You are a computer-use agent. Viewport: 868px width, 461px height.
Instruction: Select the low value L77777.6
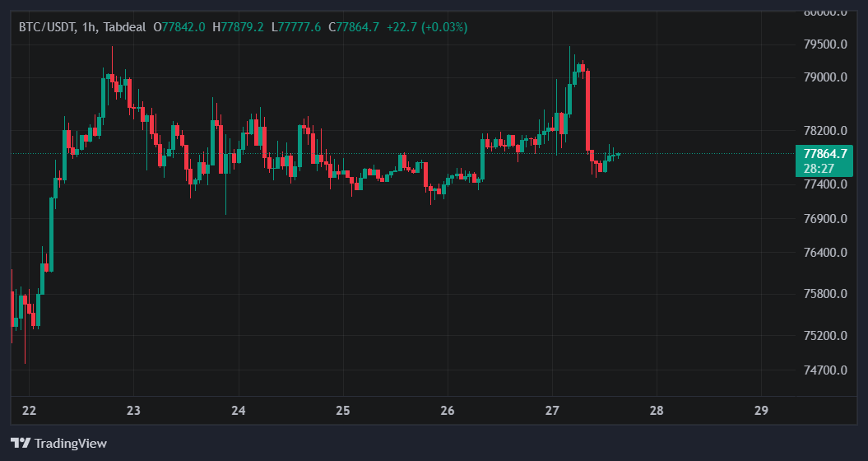[296, 27]
